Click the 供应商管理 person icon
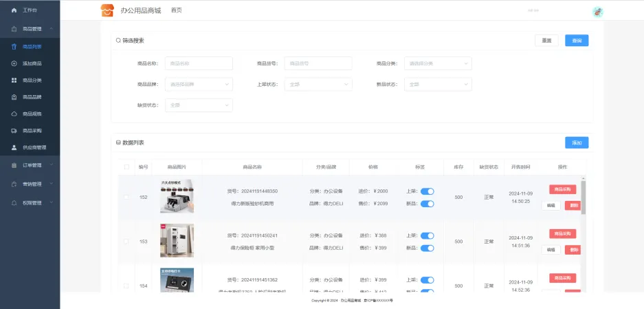 click(x=14, y=147)
